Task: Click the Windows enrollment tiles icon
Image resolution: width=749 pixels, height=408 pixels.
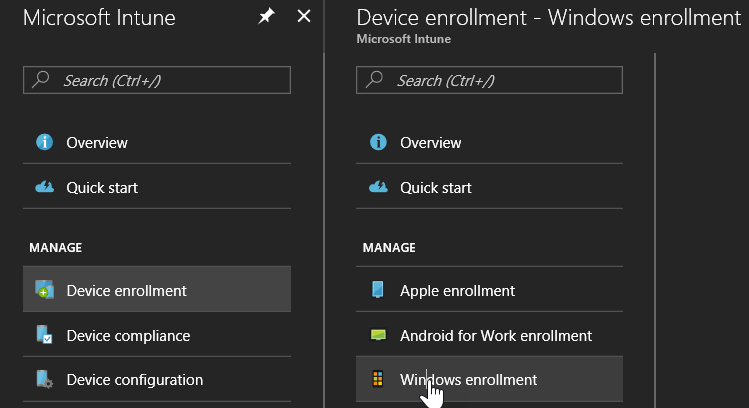Action: pyautogui.click(x=378, y=380)
